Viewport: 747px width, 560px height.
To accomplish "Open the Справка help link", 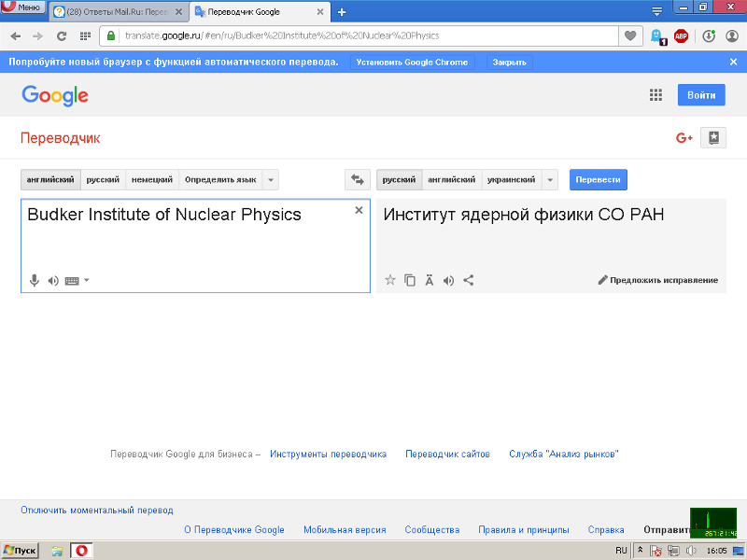I will point(606,530).
